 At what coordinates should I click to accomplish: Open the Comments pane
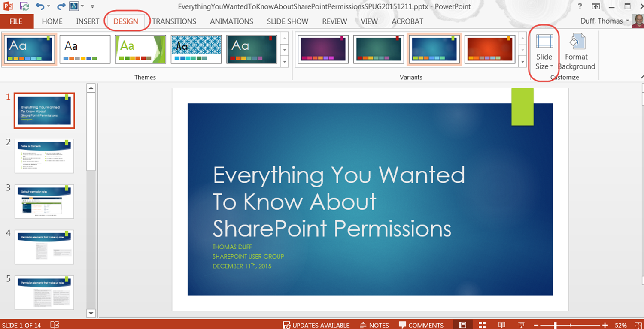[421, 325]
